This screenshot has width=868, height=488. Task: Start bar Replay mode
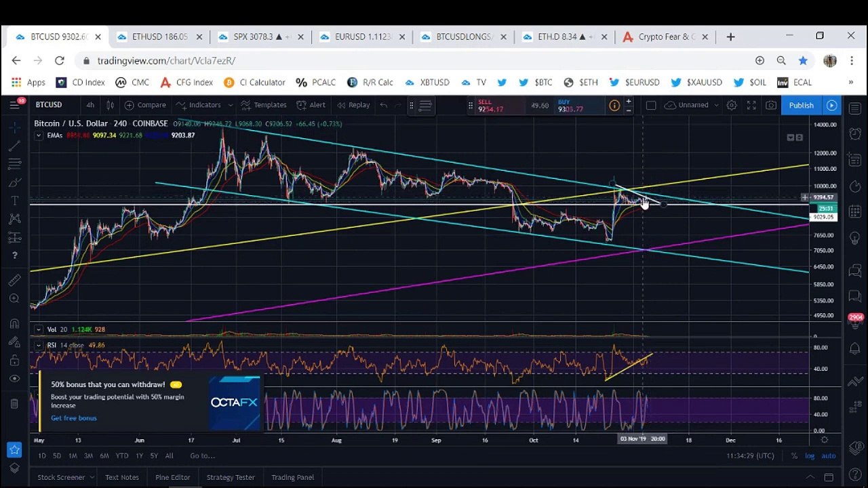[x=353, y=105]
